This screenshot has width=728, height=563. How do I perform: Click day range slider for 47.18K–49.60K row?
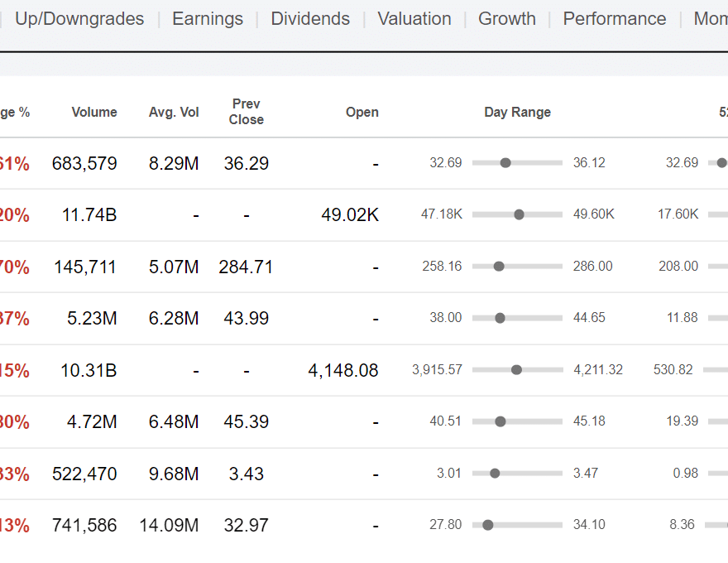pos(517,214)
